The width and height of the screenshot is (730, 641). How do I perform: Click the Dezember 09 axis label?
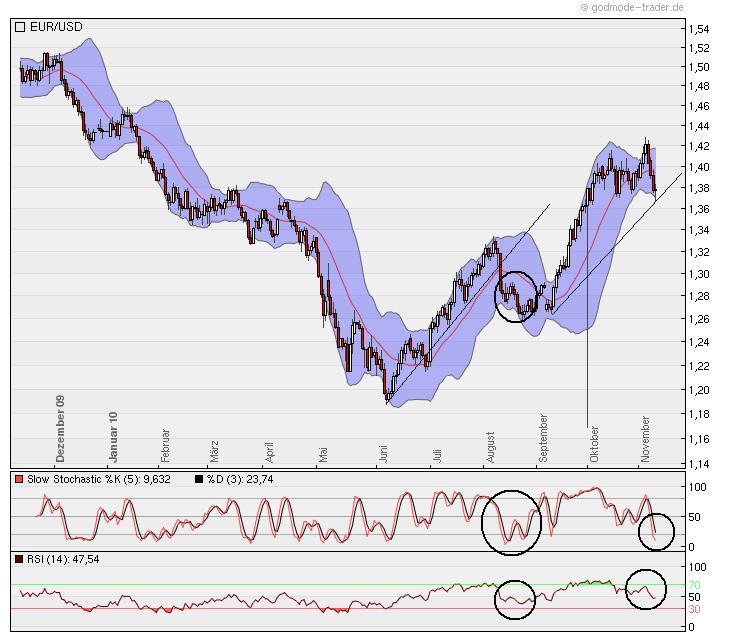pyautogui.click(x=60, y=429)
